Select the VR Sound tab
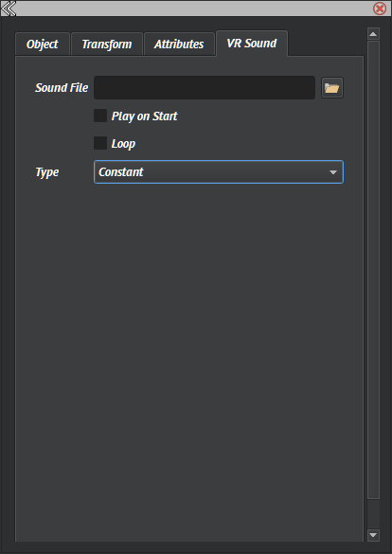The image size is (392, 554). (x=252, y=44)
